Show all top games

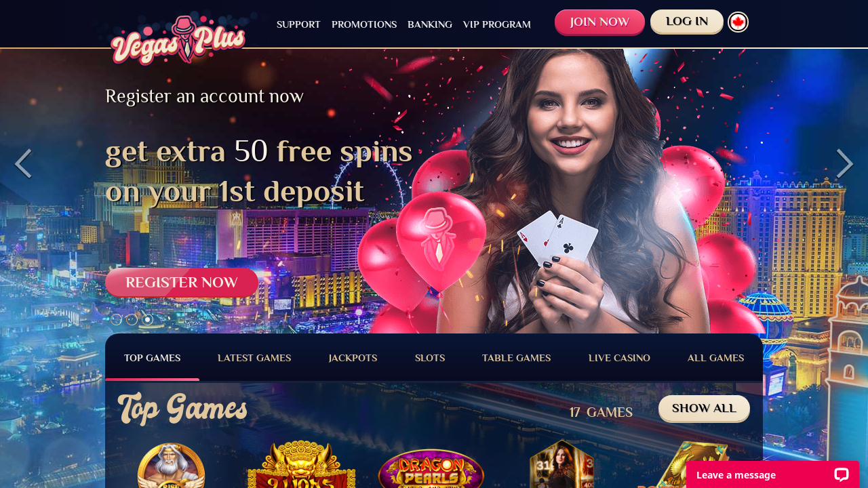704,409
